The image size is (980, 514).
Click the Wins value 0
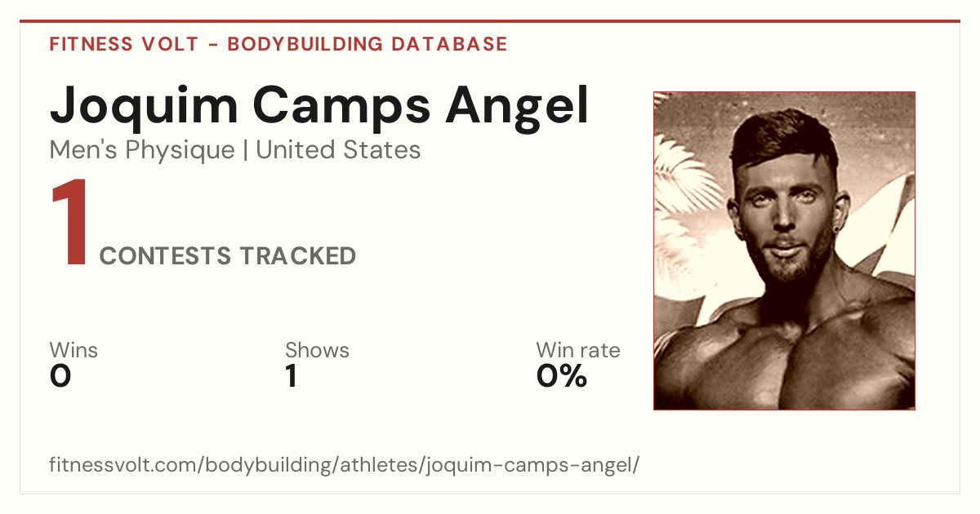click(60, 376)
